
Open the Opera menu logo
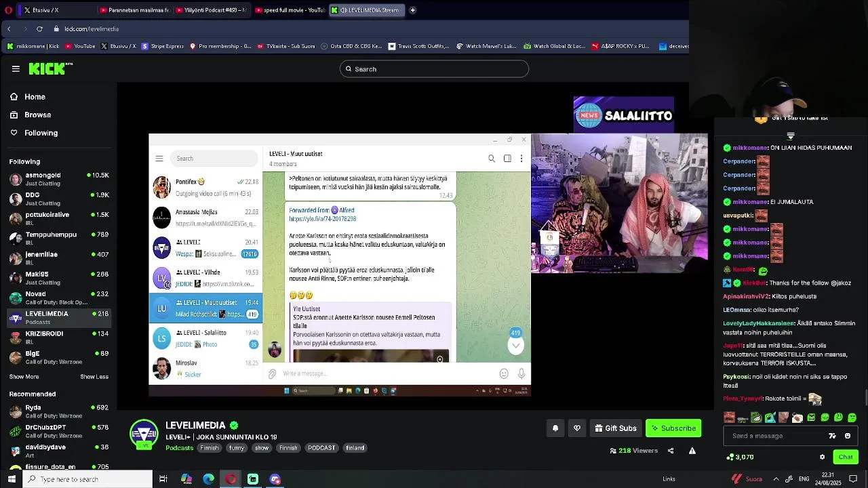tap(9, 10)
